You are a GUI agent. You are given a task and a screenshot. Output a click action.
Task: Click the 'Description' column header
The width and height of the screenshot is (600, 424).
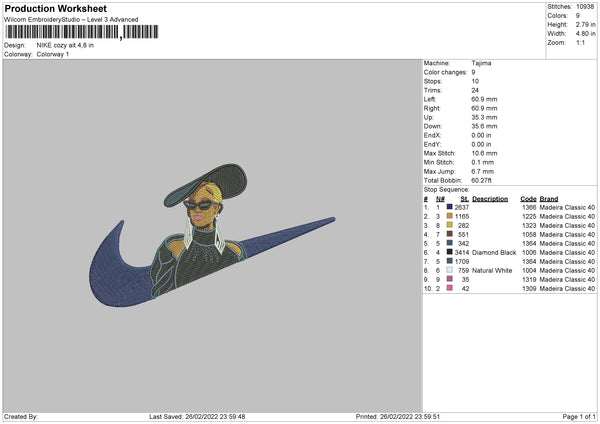(490, 199)
